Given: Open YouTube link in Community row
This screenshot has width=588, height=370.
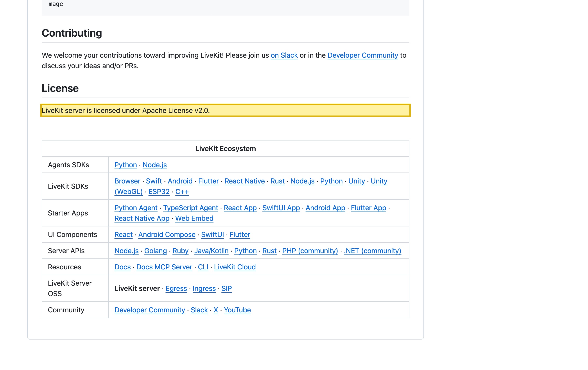Looking at the screenshot, I should 237,310.
